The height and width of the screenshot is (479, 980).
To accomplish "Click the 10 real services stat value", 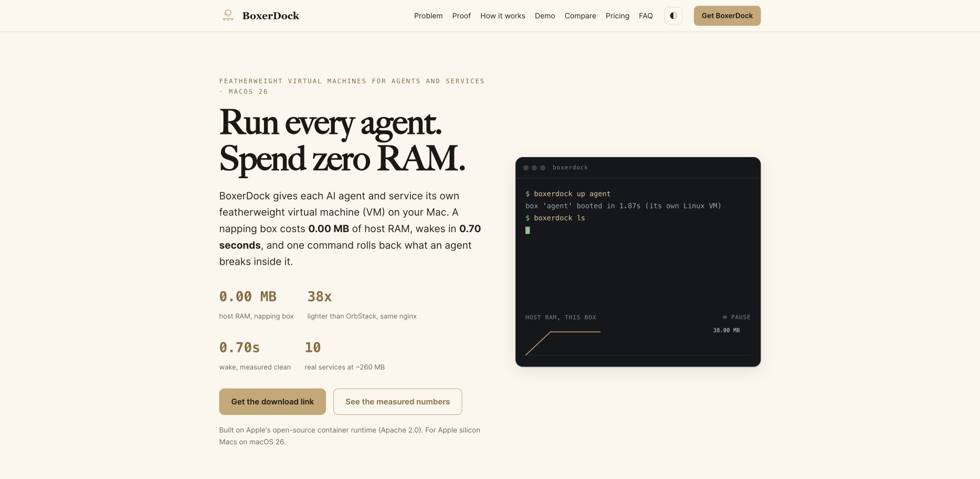I will point(313,348).
